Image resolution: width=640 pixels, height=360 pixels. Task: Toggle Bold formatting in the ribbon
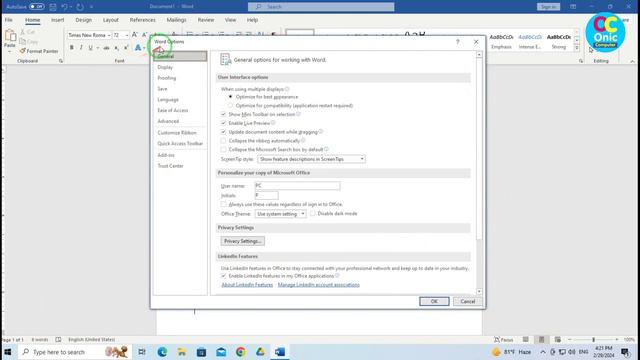click(x=71, y=48)
